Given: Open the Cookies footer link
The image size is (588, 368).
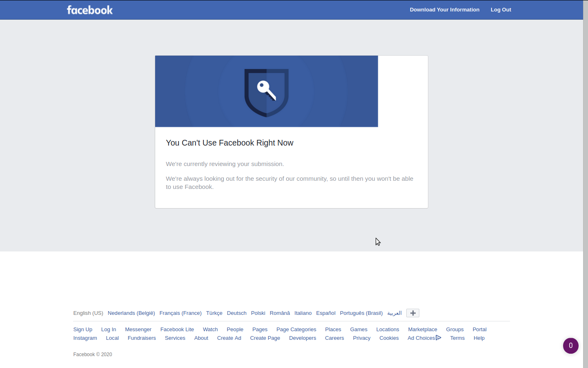Looking at the screenshot, I should pyautogui.click(x=389, y=338).
